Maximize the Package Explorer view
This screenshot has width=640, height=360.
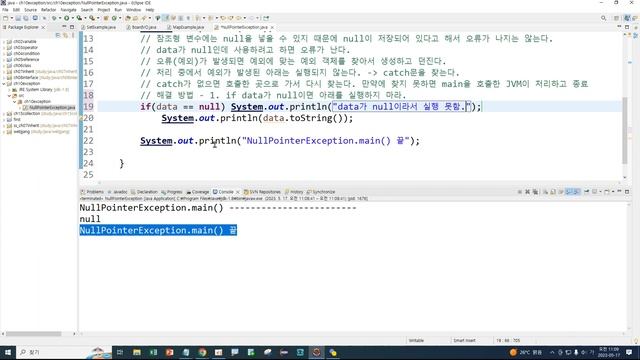pyautogui.click(x=72, y=27)
